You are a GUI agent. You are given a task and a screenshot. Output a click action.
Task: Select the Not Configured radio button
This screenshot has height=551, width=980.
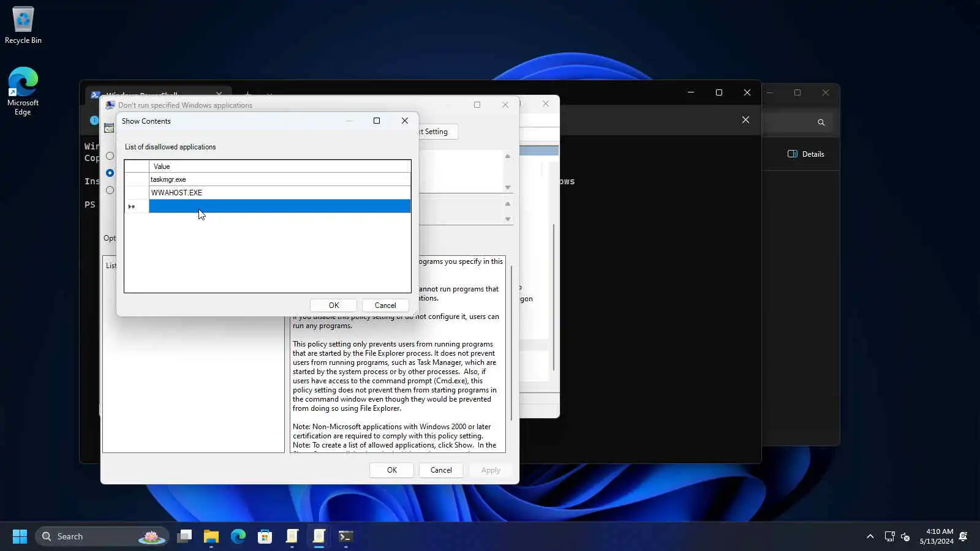pos(110,156)
